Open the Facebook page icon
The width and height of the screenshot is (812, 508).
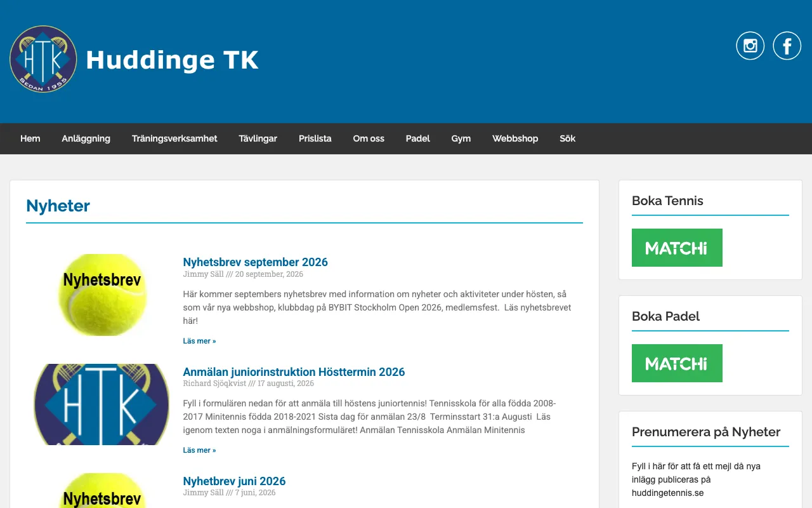pyautogui.click(x=787, y=46)
